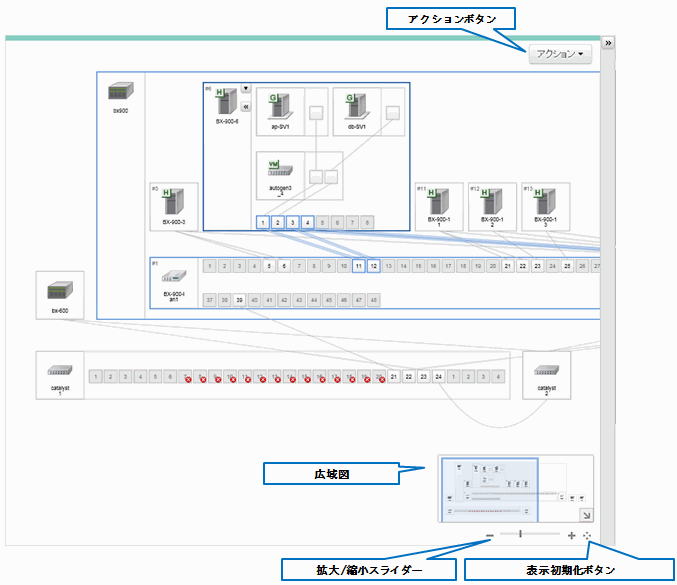
Task: Select the BX-900-12 host server icon
Action: [492, 201]
